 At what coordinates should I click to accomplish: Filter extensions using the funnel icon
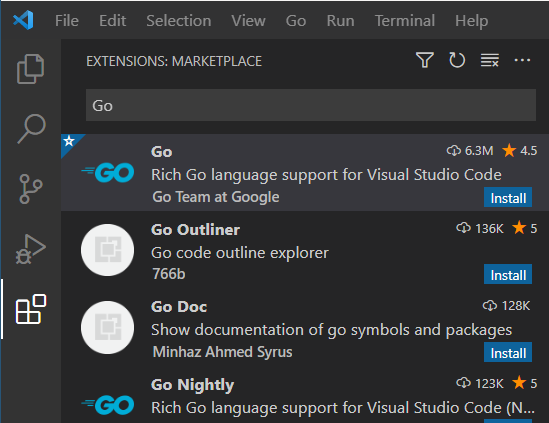point(425,60)
